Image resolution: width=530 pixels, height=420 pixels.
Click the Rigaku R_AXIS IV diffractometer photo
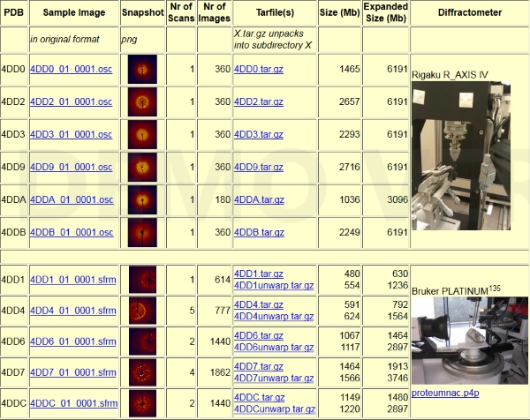point(461,155)
